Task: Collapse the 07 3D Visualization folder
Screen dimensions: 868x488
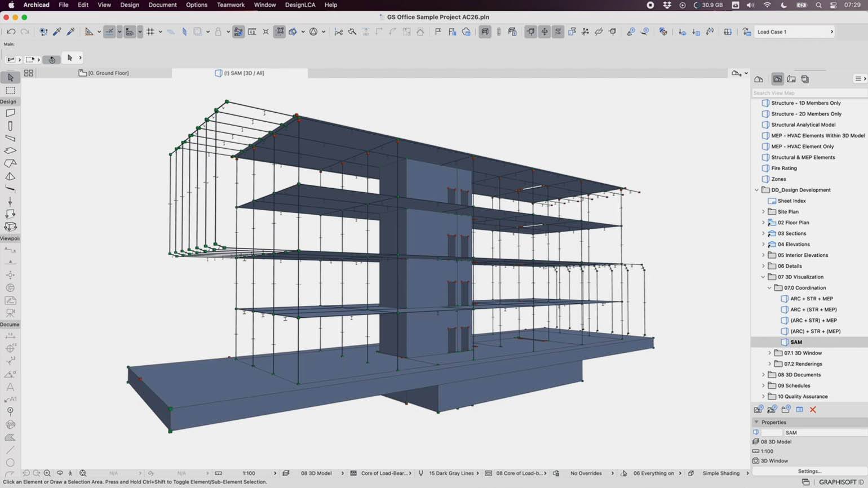Action: pos(763,277)
